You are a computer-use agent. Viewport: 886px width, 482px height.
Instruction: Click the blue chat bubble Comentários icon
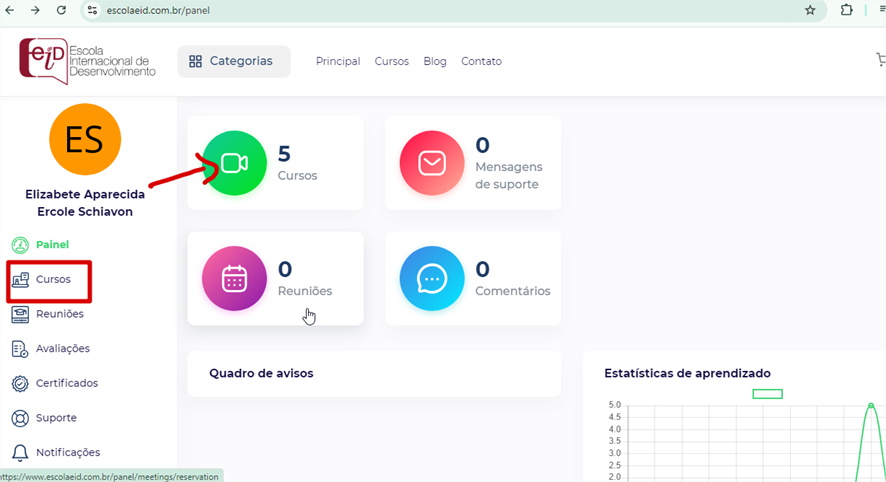click(431, 279)
